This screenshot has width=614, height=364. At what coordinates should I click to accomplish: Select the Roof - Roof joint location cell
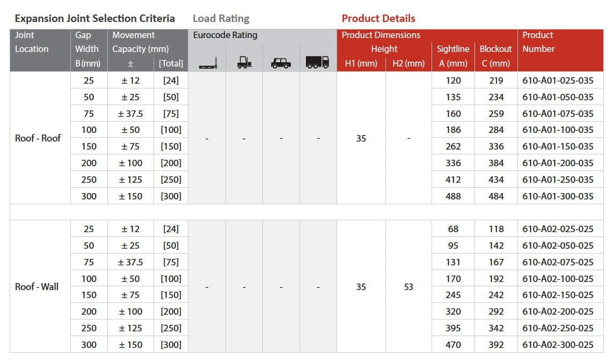point(38,138)
